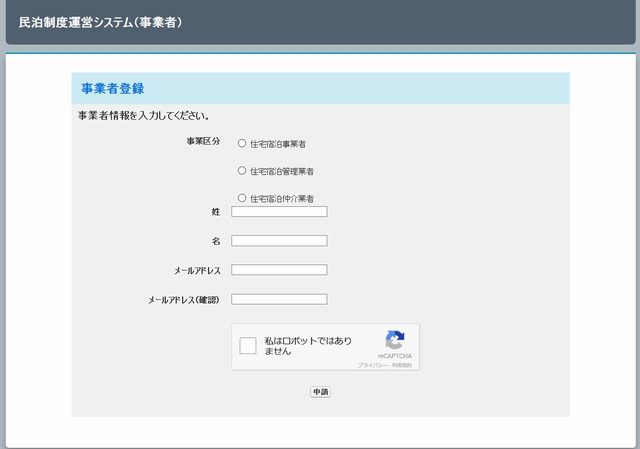Viewport: 640px width, 449px height.
Task: Click the メールアドレス(確認) input field
Action: [279, 299]
